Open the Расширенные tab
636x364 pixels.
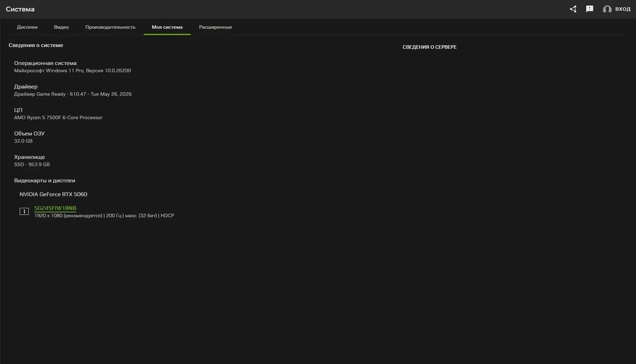pos(216,27)
